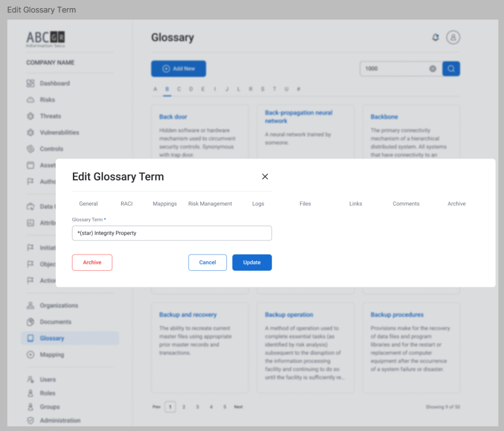504x431 pixels.
Task: Open Users in the sidebar
Action: [48, 379]
